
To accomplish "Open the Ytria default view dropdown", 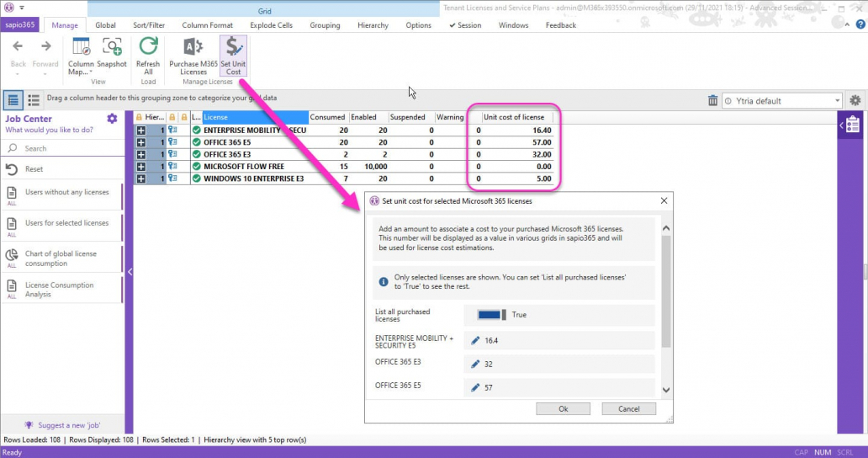I will click(x=838, y=101).
